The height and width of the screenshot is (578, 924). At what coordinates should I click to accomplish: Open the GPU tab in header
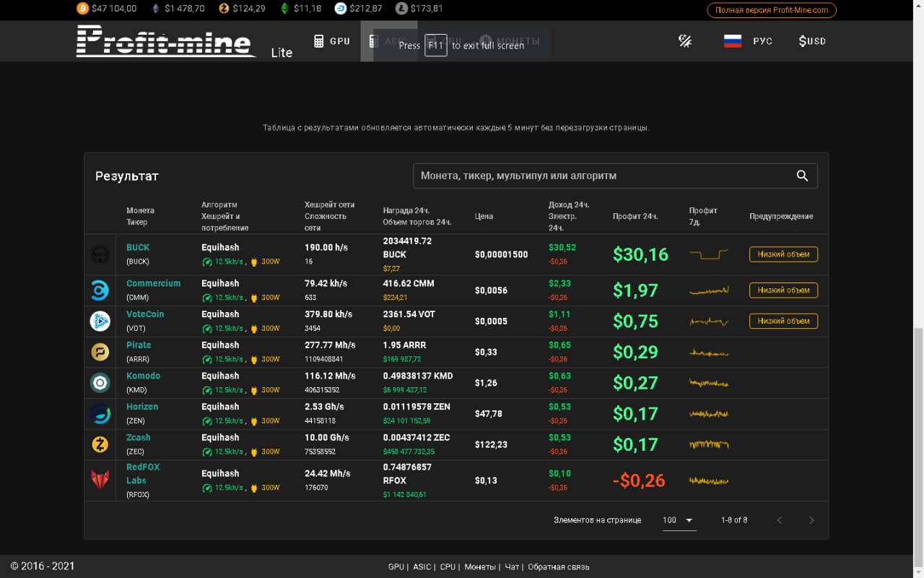click(333, 41)
